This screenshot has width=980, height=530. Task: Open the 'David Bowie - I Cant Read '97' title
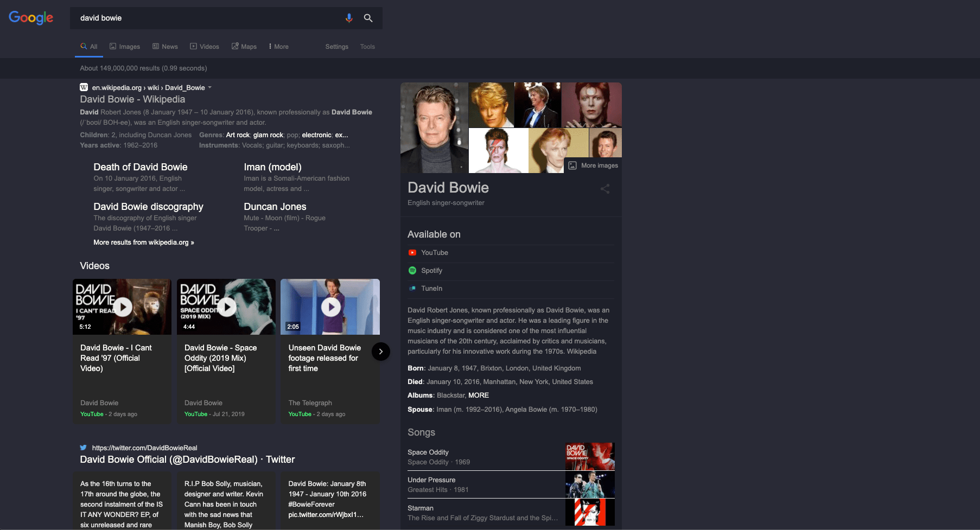click(x=116, y=358)
